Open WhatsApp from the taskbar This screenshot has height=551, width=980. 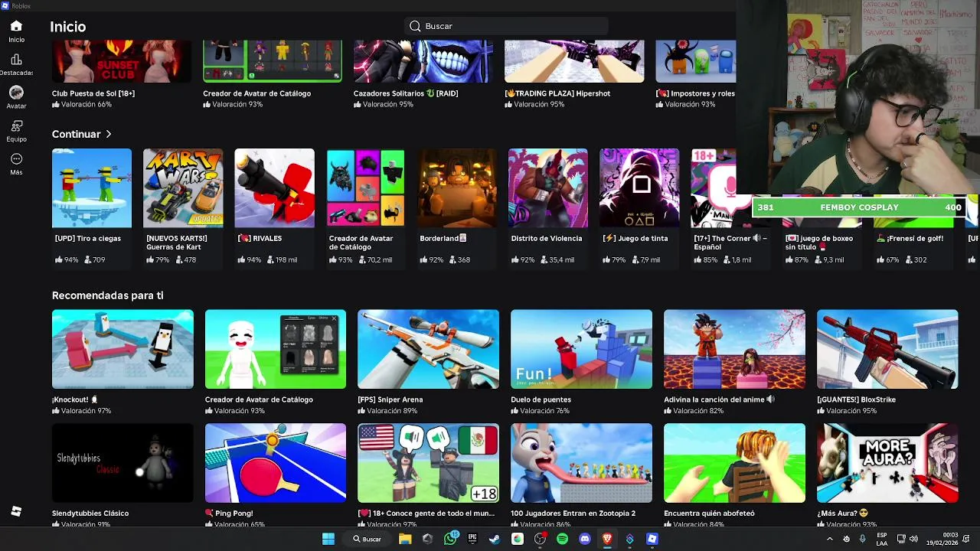[450, 539]
